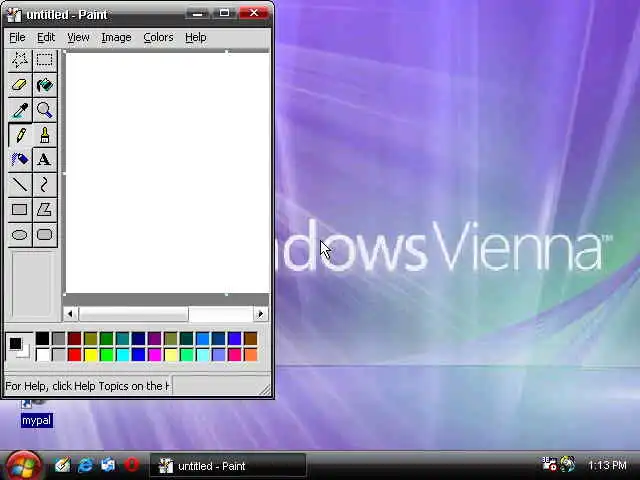
Task: Pick the Eraser tool
Action: [x=20, y=85]
